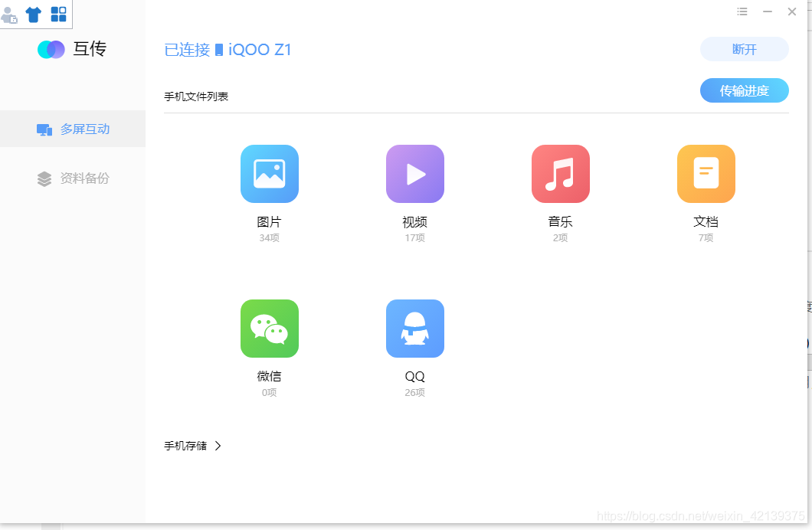The height and width of the screenshot is (530, 812).
Task: Open the 微信 WeChat files icon
Action: (x=270, y=328)
